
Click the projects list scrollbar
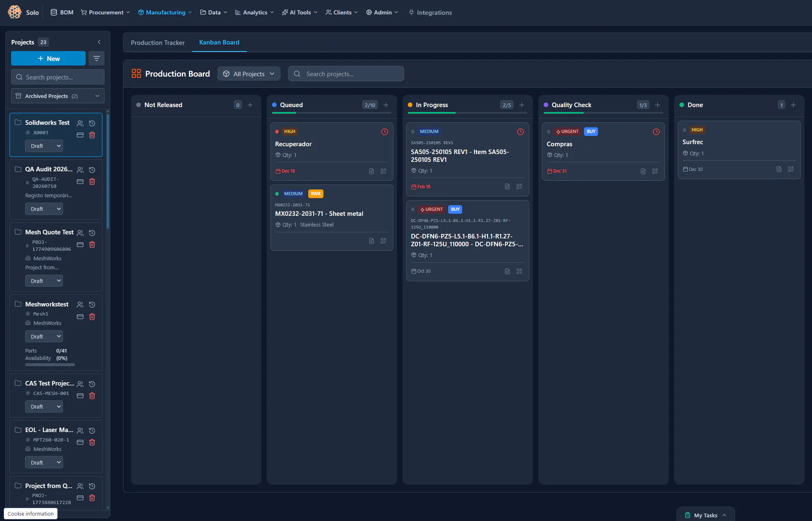coord(108,171)
